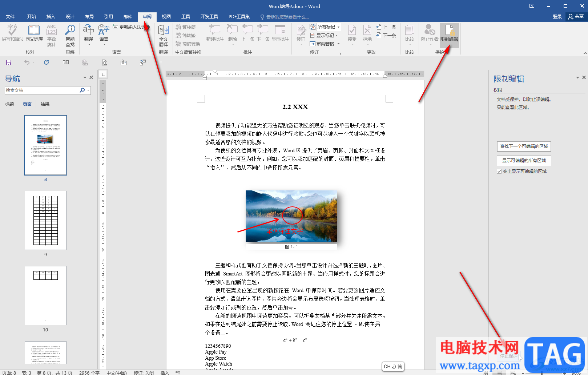
Task: Switch navigation to 结果 tab
Action: (x=45, y=104)
